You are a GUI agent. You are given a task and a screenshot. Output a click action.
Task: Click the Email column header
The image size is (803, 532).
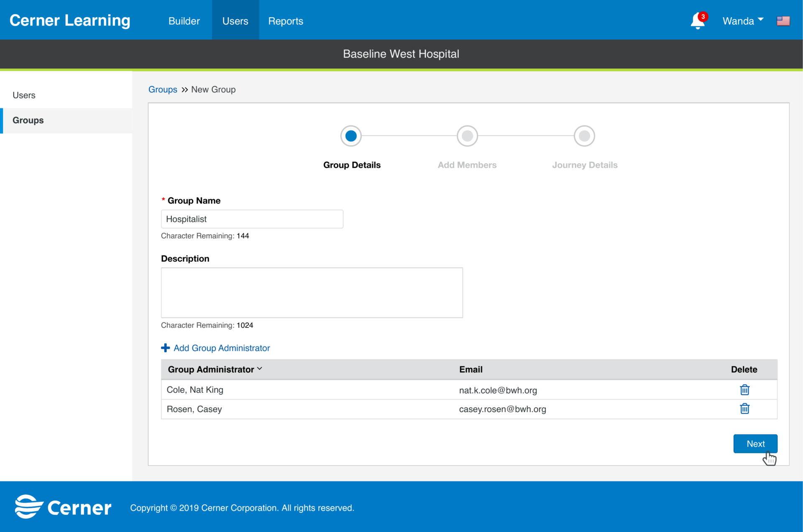click(471, 369)
